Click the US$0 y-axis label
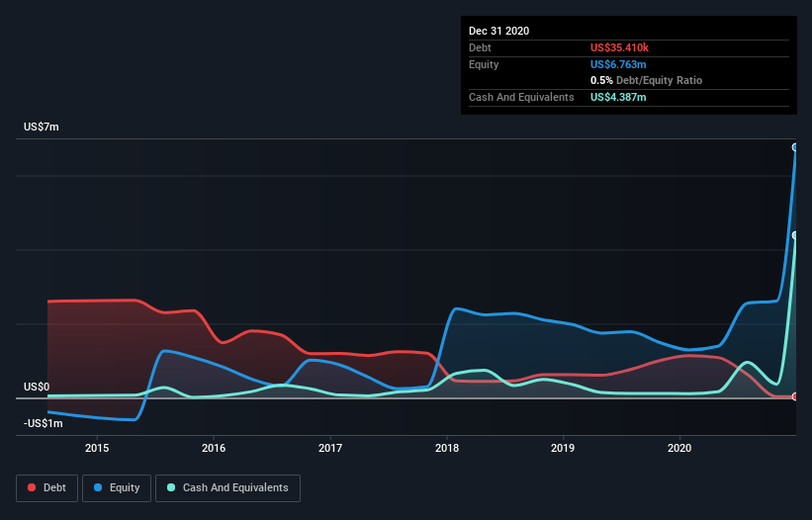 [37, 387]
